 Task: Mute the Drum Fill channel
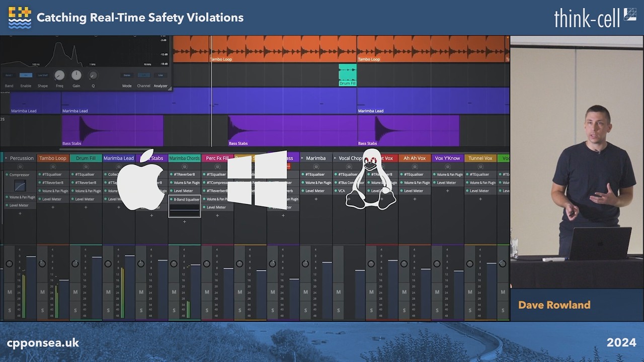(x=75, y=292)
